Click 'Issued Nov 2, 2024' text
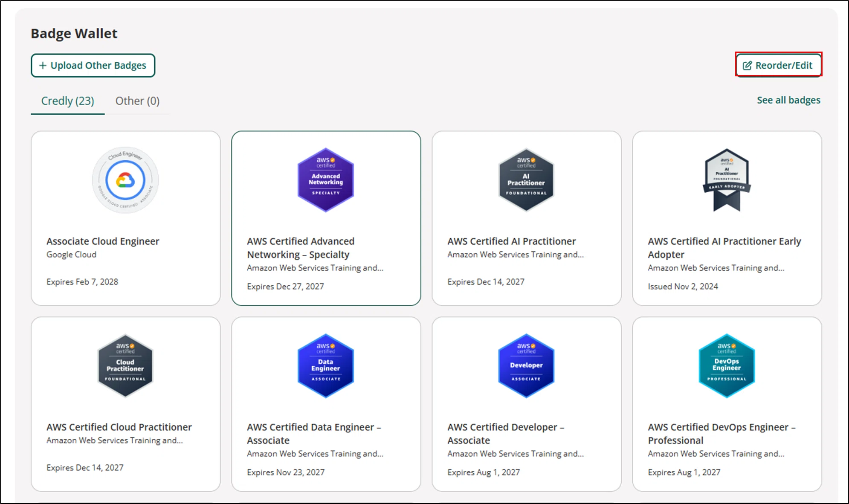The image size is (849, 504). pos(683,287)
